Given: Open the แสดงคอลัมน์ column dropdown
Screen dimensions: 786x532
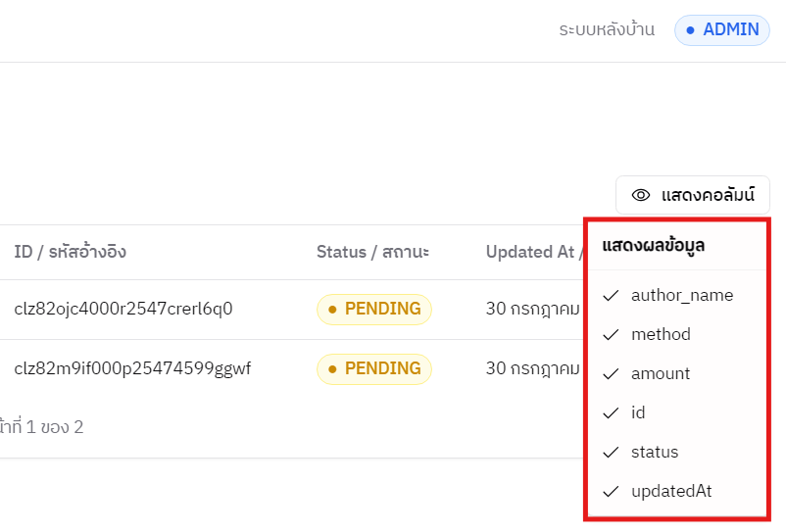Looking at the screenshot, I should pos(693,195).
